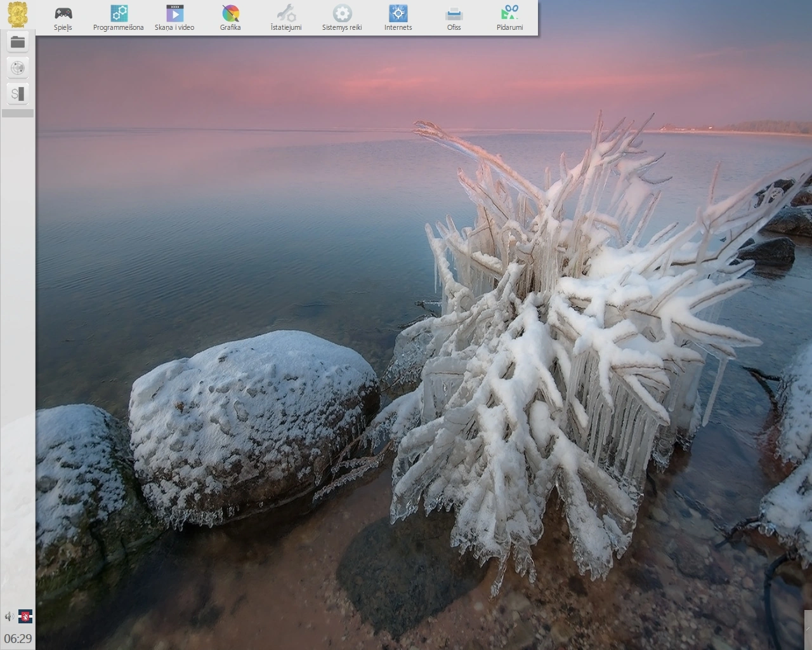The height and width of the screenshot is (650, 812).
Task: Launch the file manager folder icon
Action: tap(18, 42)
